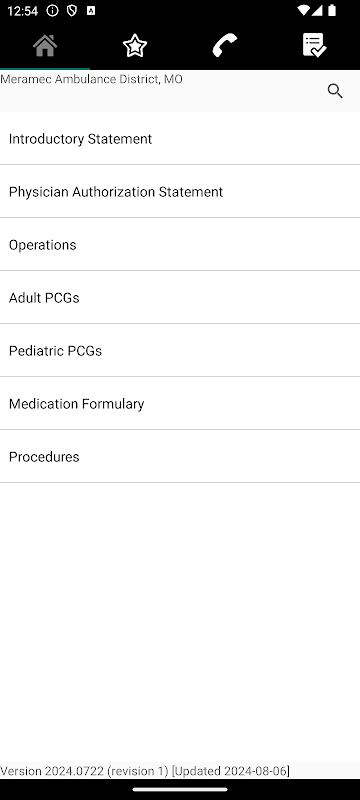Image resolution: width=360 pixels, height=800 pixels.
Task: Open the Medication Formulary entry
Action: [x=180, y=404]
